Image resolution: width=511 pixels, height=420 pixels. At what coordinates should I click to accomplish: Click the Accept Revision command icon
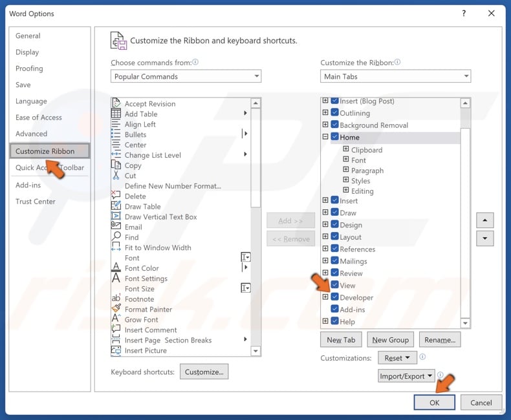click(116, 103)
